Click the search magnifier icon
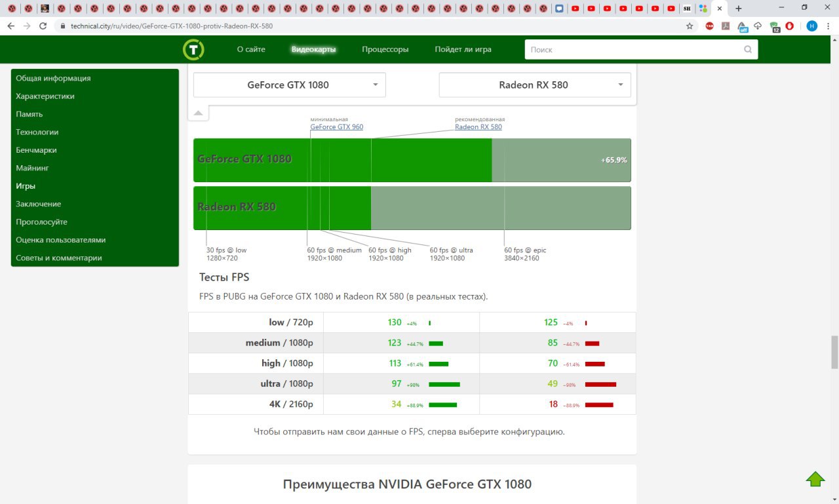The height and width of the screenshot is (504, 839). coord(748,49)
